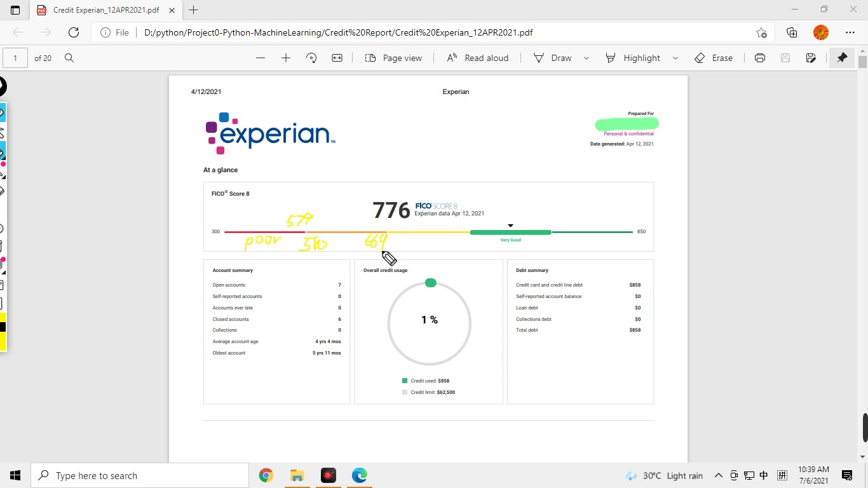The height and width of the screenshot is (488, 868).
Task: Click the Meet Now tray icon
Action: [734, 475]
